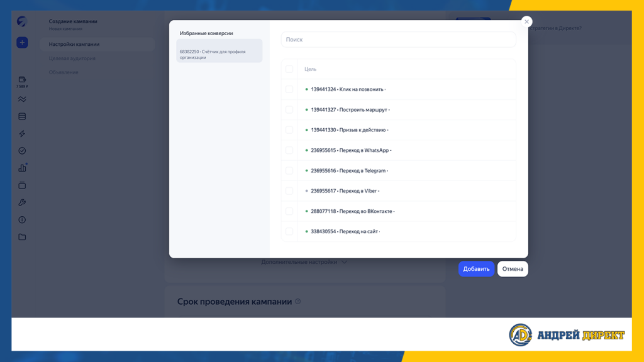Expand Дополнительные настройки chevron
The width and height of the screenshot is (644, 362).
click(344, 262)
